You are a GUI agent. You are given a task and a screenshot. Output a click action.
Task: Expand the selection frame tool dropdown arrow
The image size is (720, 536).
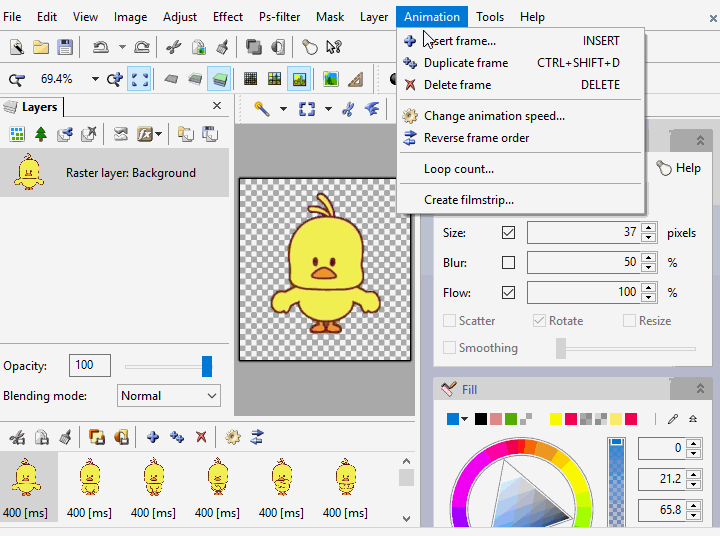click(328, 109)
